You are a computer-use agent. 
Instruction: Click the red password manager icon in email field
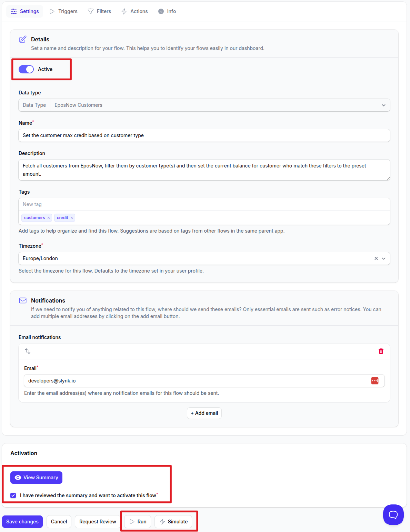click(x=374, y=381)
